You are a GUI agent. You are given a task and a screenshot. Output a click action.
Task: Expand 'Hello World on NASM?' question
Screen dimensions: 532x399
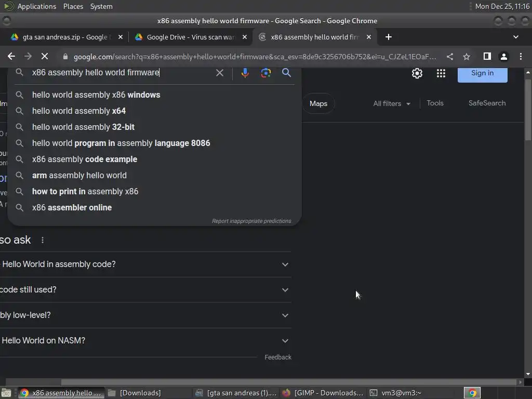click(145, 341)
